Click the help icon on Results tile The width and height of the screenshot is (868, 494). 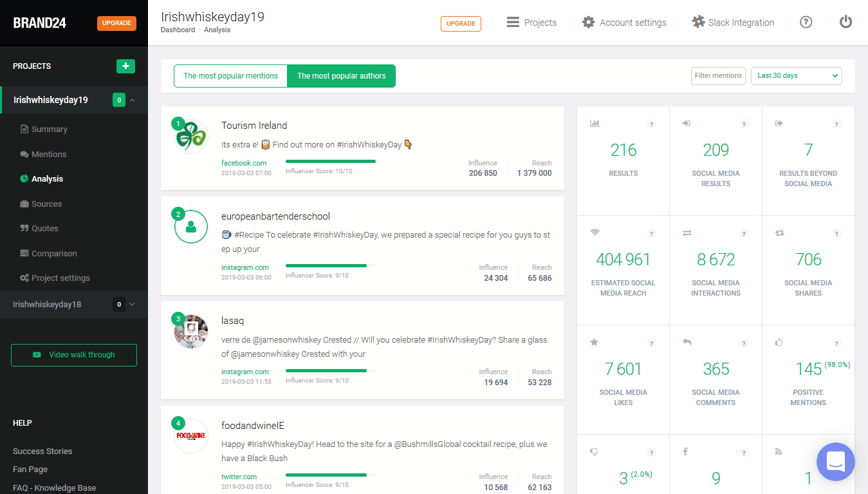651,124
